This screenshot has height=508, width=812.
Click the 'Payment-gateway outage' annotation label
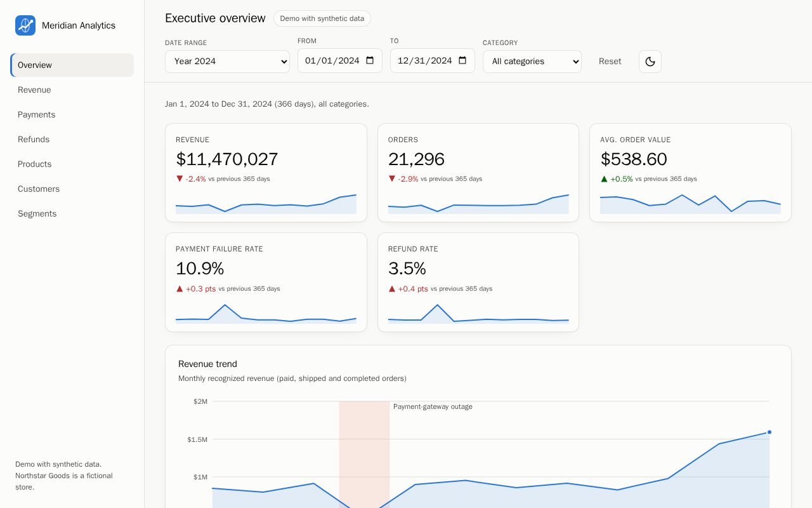point(433,406)
